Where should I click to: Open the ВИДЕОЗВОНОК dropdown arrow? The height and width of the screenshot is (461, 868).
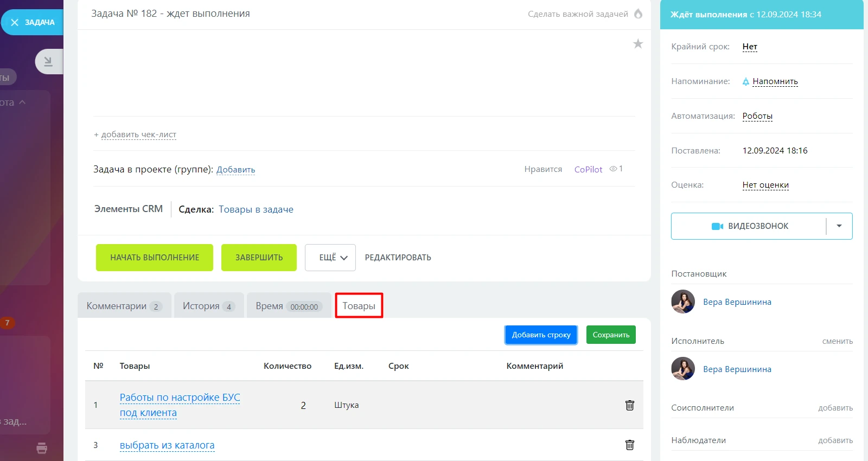coord(839,226)
